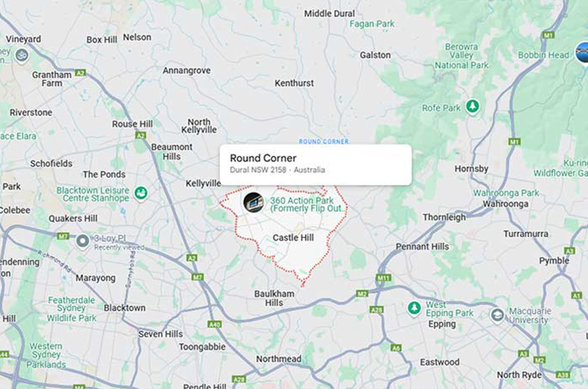Screen dimensions: 588x389
Task: Click the Kellyville suburb label
Action: [203, 183]
